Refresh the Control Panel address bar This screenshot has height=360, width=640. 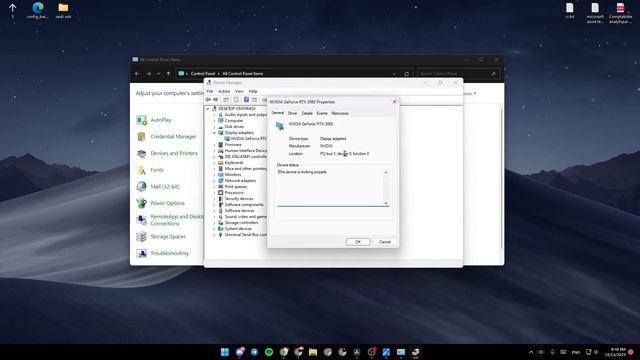[407, 74]
